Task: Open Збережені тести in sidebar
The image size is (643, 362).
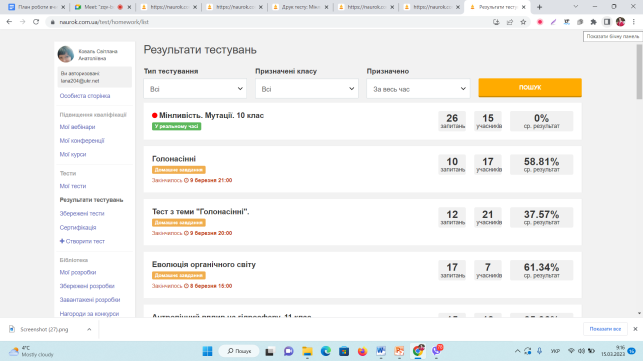Action: click(x=82, y=214)
